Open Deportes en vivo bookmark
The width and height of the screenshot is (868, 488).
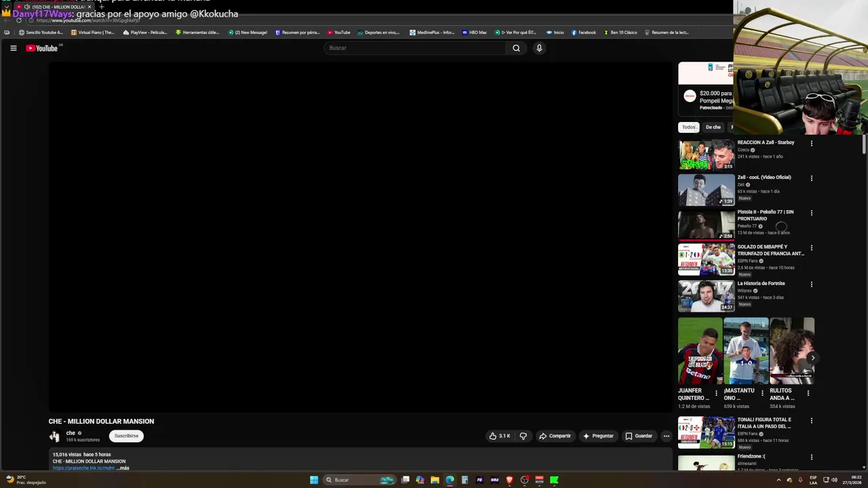(x=378, y=33)
